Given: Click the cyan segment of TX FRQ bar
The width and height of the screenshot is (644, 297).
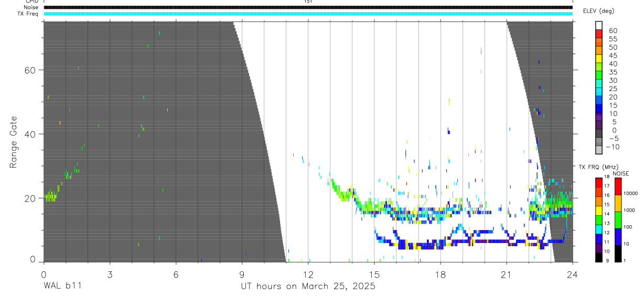Looking at the screenshot, I should [x=598, y=229].
